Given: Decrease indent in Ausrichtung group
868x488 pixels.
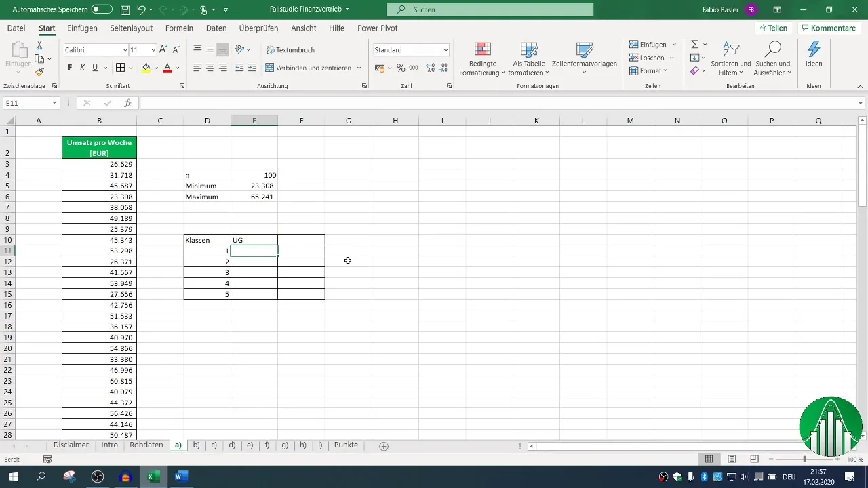Looking at the screenshot, I should (x=239, y=68).
